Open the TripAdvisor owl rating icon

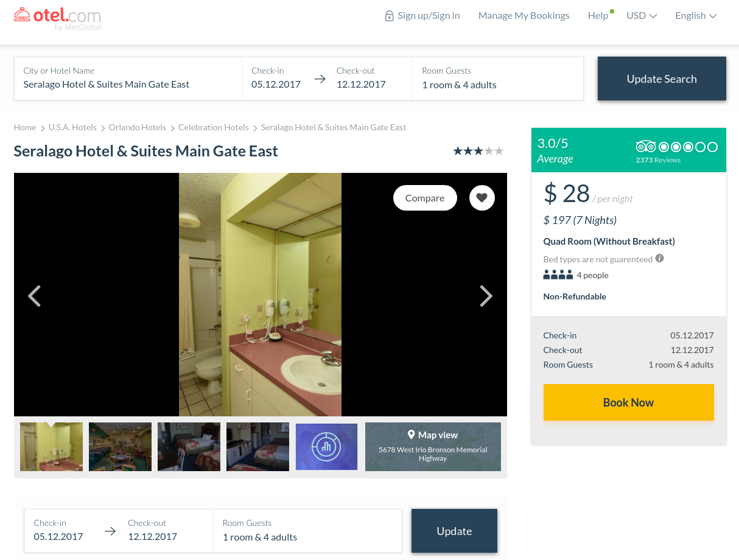point(645,147)
